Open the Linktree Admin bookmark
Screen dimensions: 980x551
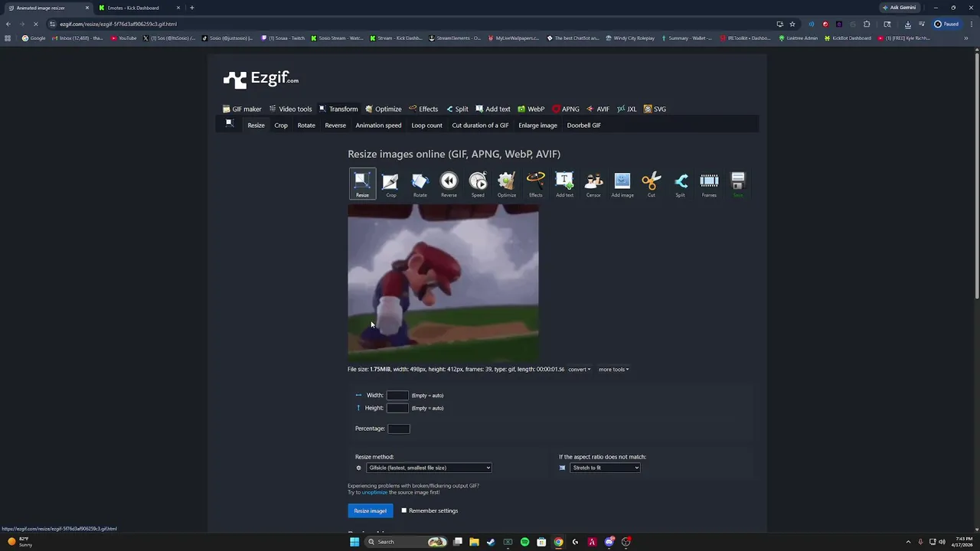(798, 37)
